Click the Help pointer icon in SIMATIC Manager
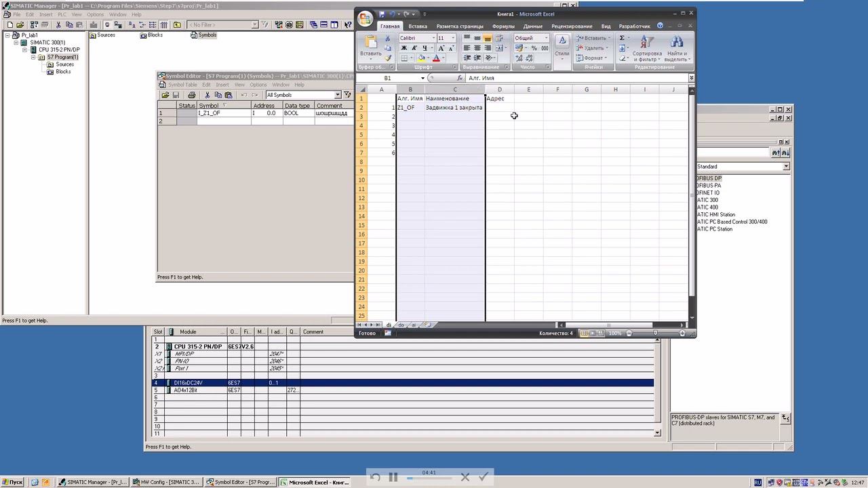This screenshot has height=488, width=868. pos(349,25)
